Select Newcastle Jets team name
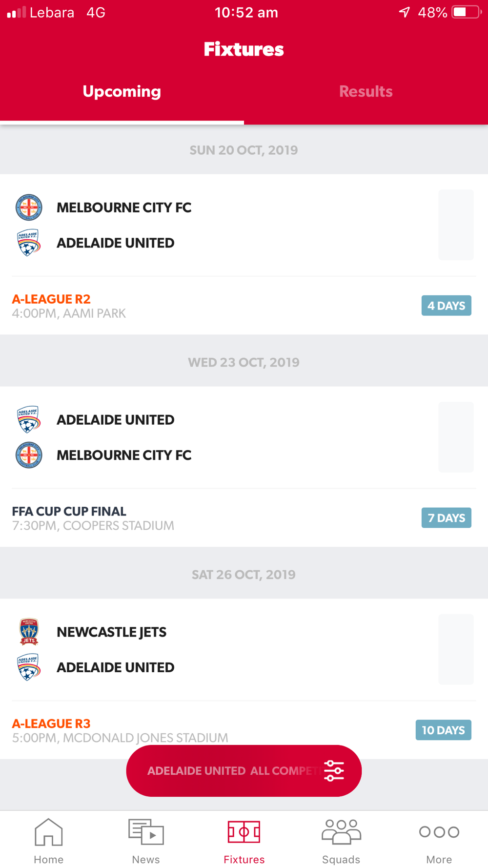Screen dimensions: 488x868 click(x=112, y=632)
